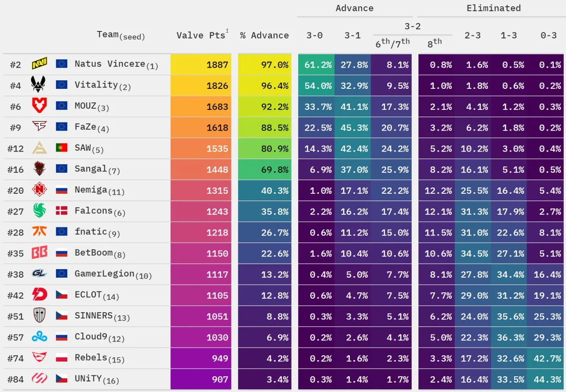
Task: Click the #42 ranking in ECLOT row
Action: [x=16, y=296]
